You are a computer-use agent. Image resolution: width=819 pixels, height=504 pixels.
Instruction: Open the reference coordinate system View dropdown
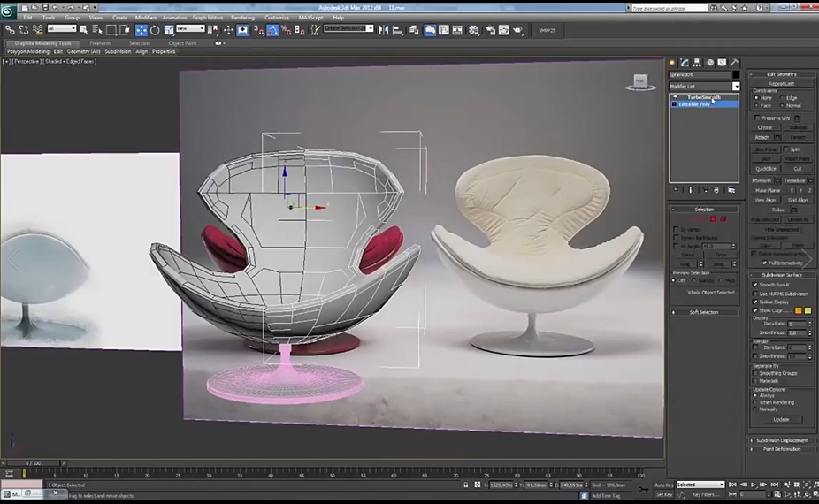190,28
